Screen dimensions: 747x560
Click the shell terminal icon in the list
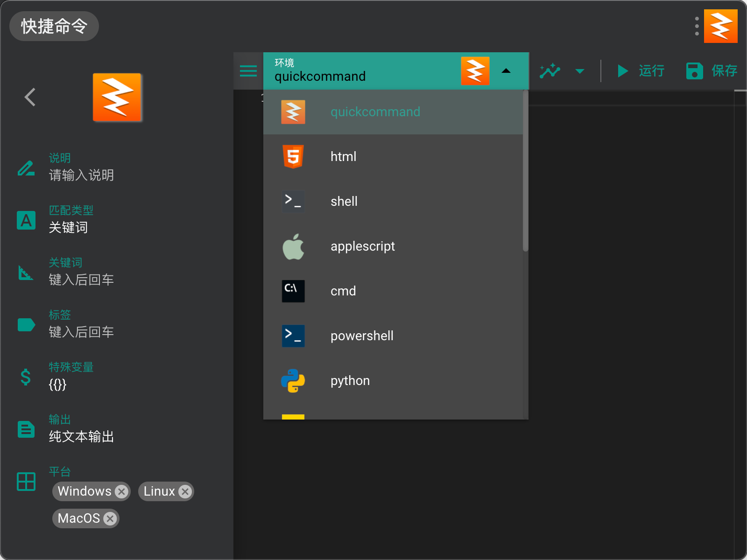pos(293,202)
